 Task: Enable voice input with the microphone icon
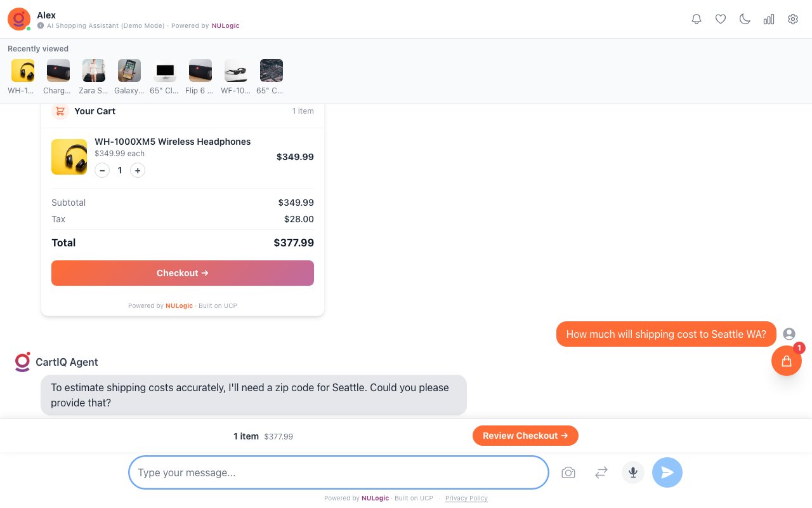tap(633, 472)
